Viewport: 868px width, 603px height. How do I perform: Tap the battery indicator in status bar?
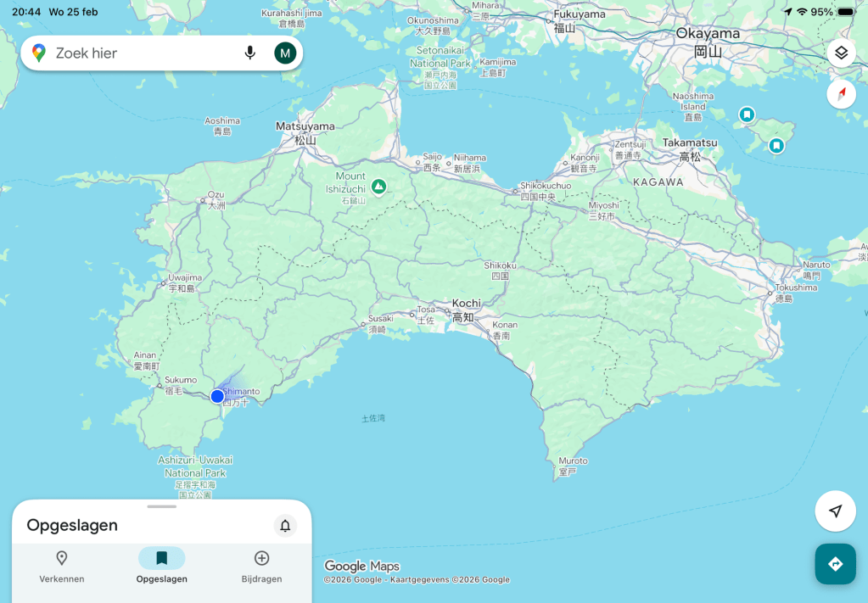846,12
